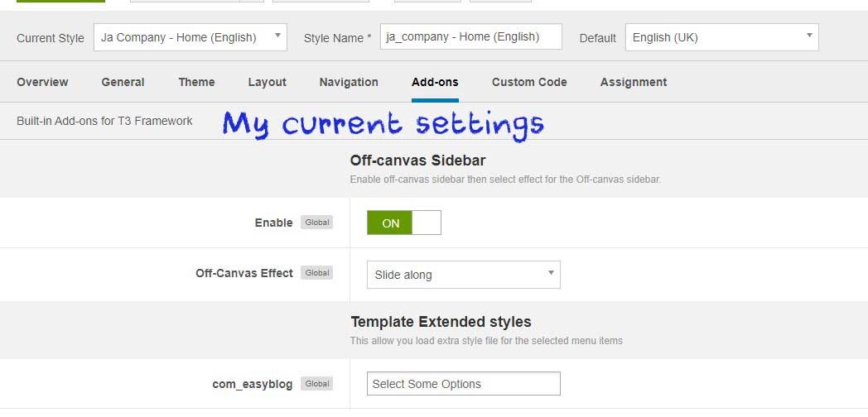Click the Off-Canvas Effect field label
This screenshot has width=868, height=417.
tap(244, 273)
